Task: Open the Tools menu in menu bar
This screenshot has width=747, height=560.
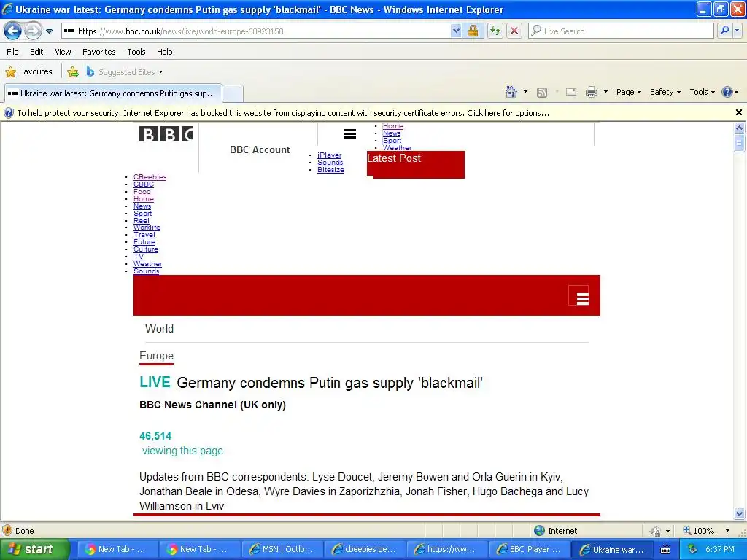Action: [136, 52]
